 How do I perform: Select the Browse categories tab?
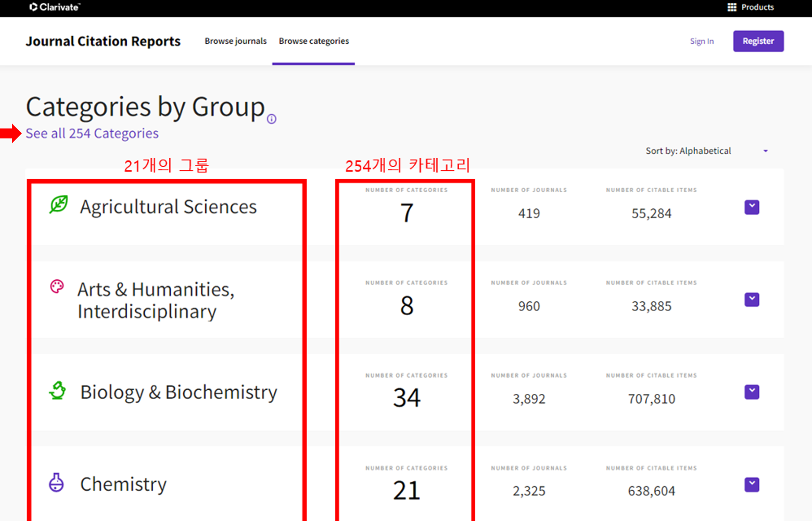tap(314, 41)
